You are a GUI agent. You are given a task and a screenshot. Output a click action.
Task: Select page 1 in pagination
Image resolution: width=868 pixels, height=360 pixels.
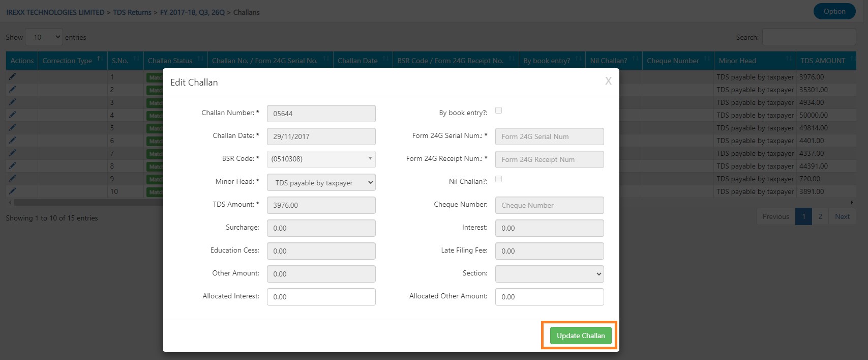coord(803,216)
